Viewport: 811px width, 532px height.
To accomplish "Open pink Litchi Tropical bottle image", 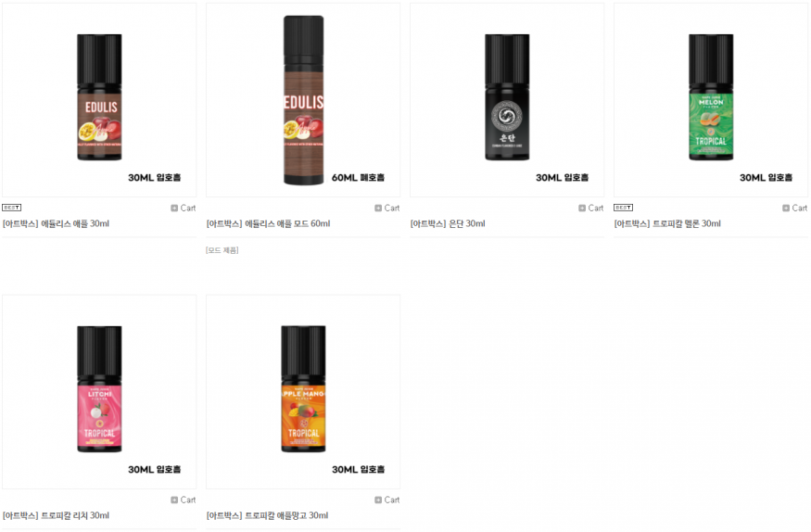I will coord(99,392).
